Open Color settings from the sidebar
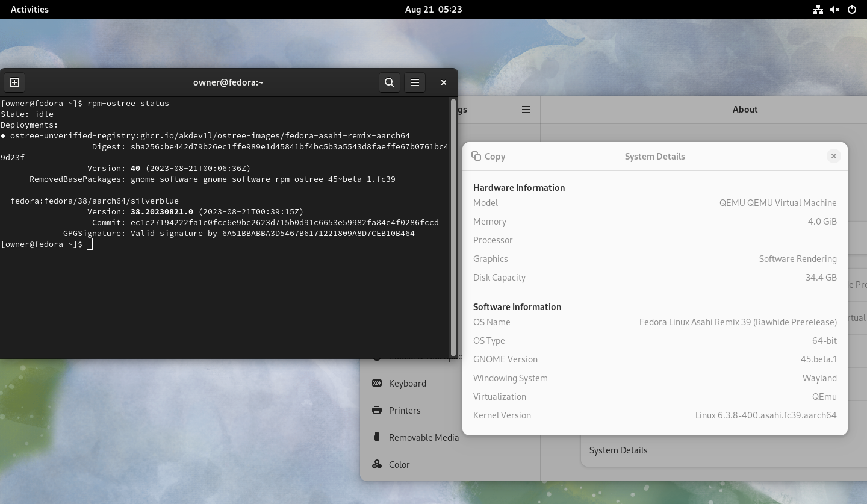Viewport: 867px width, 504px height. (x=399, y=464)
